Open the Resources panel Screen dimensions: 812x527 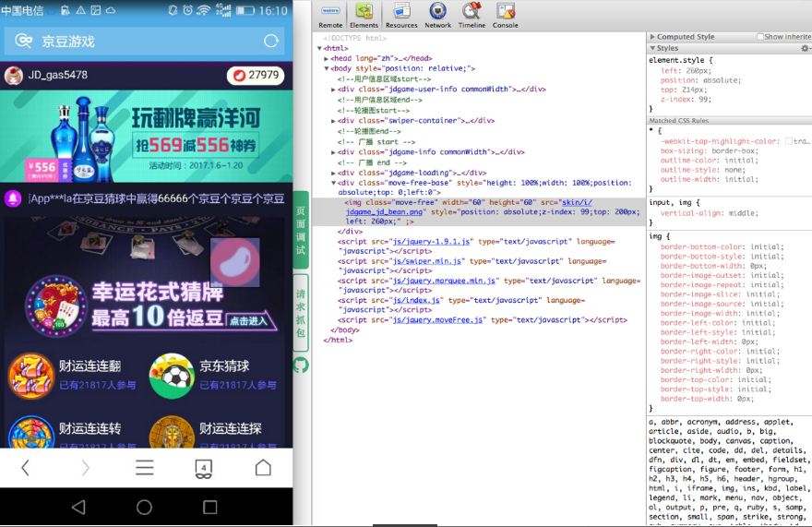[x=401, y=16]
